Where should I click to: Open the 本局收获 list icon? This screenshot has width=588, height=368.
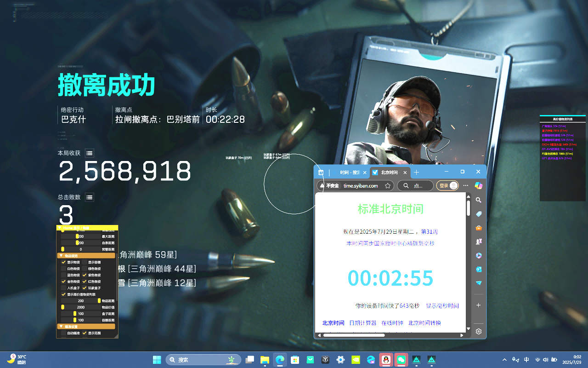pos(90,153)
